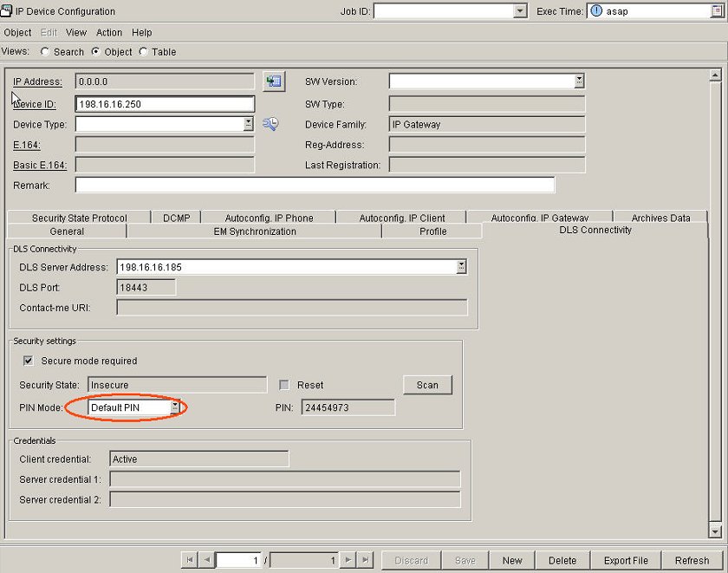Click the Delete button

pos(562,561)
